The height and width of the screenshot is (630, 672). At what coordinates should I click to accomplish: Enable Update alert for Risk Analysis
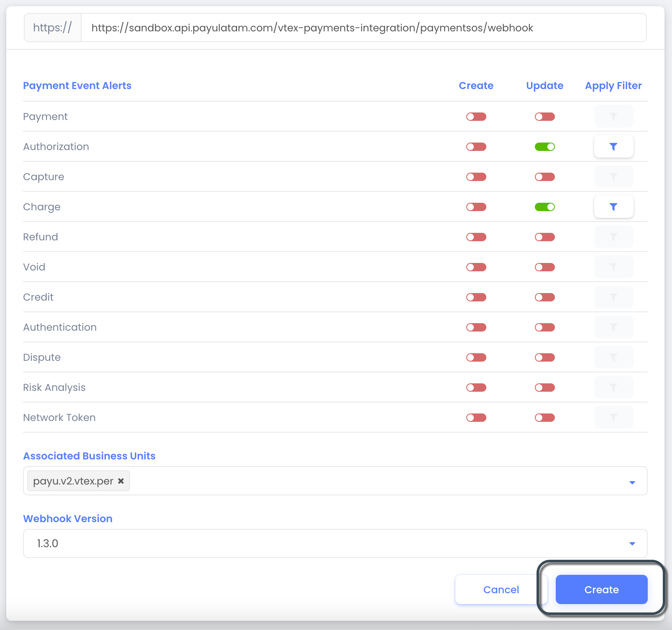(x=545, y=388)
